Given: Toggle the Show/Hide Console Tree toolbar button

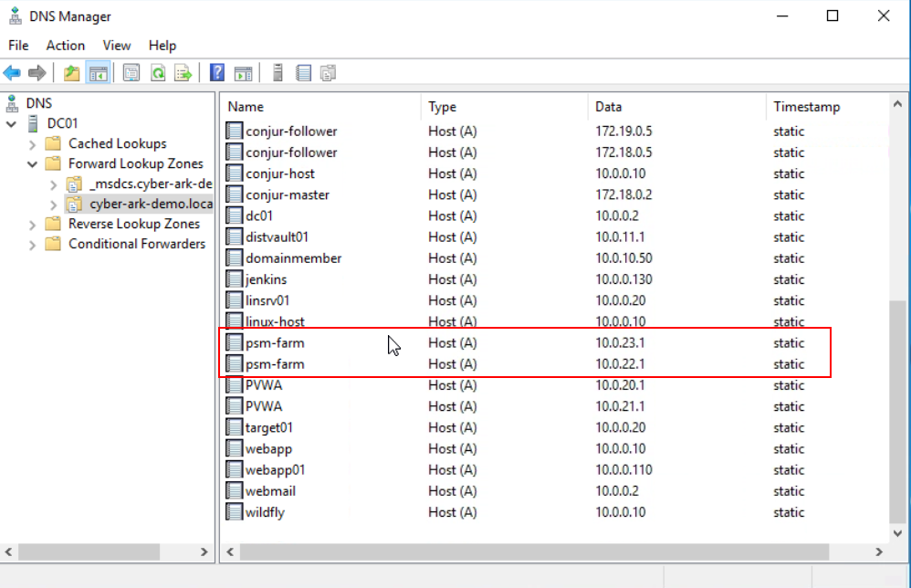Looking at the screenshot, I should pyautogui.click(x=99, y=73).
